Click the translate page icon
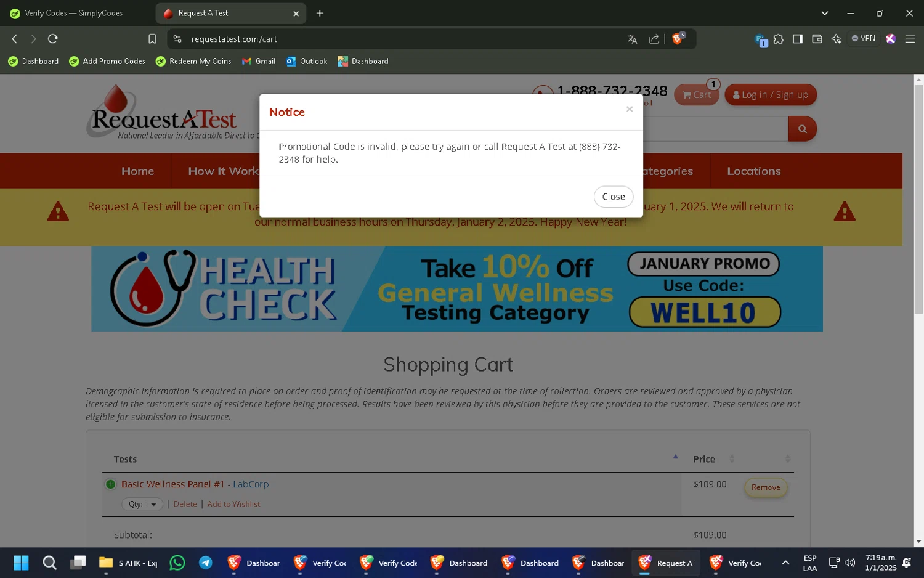This screenshot has height=578, width=924. [632, 39]
